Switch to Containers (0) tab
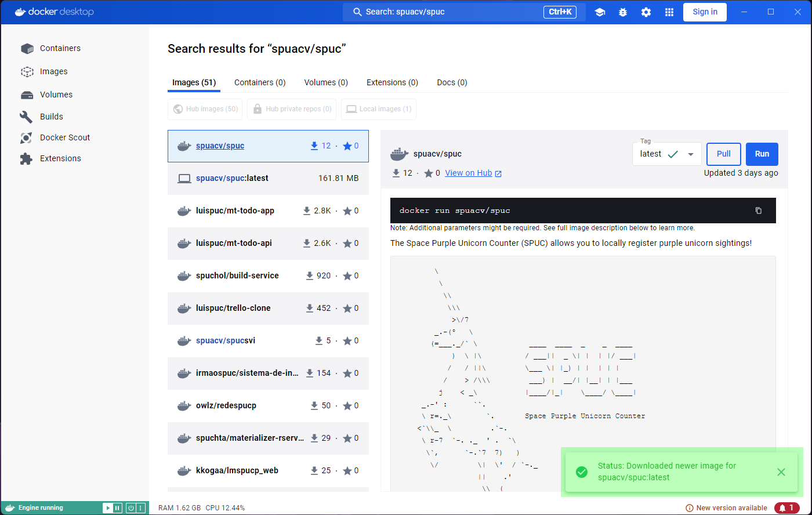The height and width of the screenshot is (515, 812). coord(260,82)
